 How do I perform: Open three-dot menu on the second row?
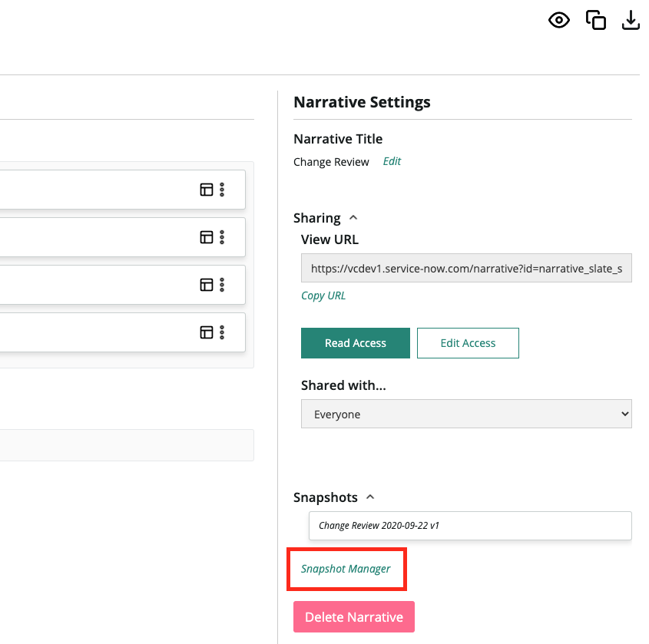(222, 237)
